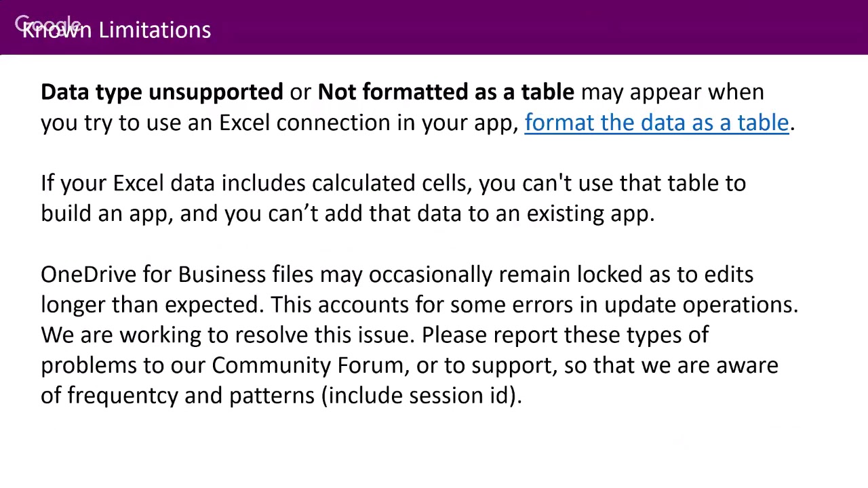Click the words 'may appear when'
The width and height of the screenshot is (868, 488).
tap(672, 92)
